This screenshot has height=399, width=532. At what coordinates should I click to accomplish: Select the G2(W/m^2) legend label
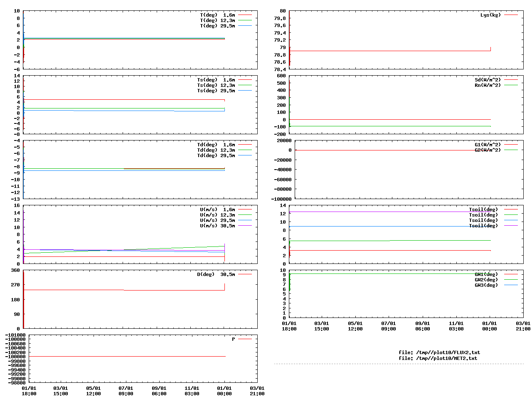click(488, 150)
